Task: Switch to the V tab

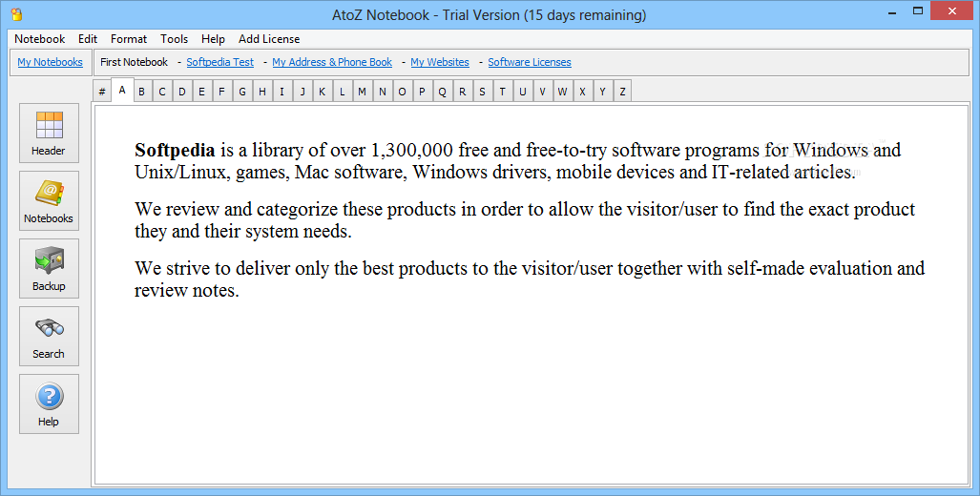Action: point(542,92)
